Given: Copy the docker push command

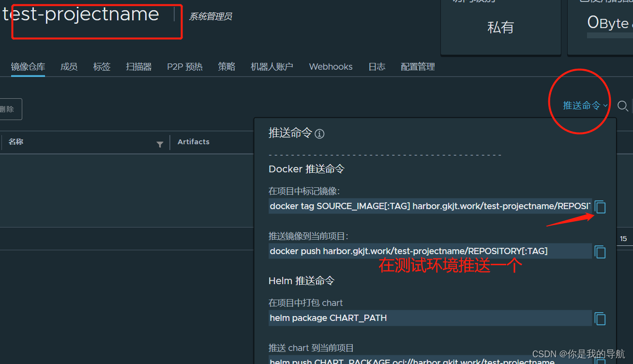Looking at the screenshot, I should pyautogui.click(x=600, y=252).
